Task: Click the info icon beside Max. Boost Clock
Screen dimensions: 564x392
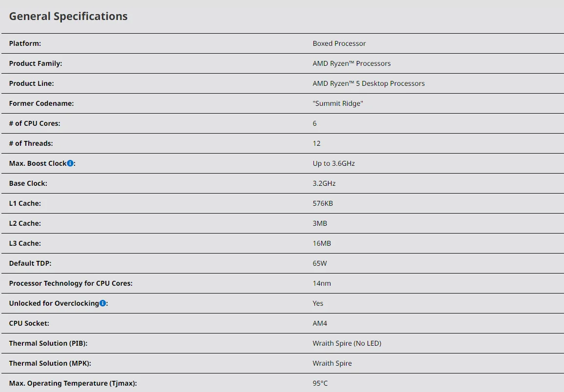Action: (70, 163)
